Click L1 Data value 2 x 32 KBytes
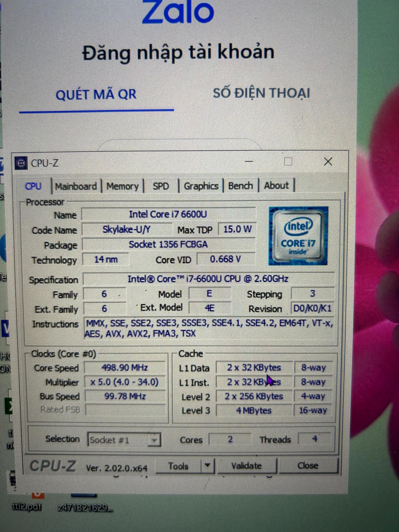Viewport: 399px width, 532px height. point(254,368)
